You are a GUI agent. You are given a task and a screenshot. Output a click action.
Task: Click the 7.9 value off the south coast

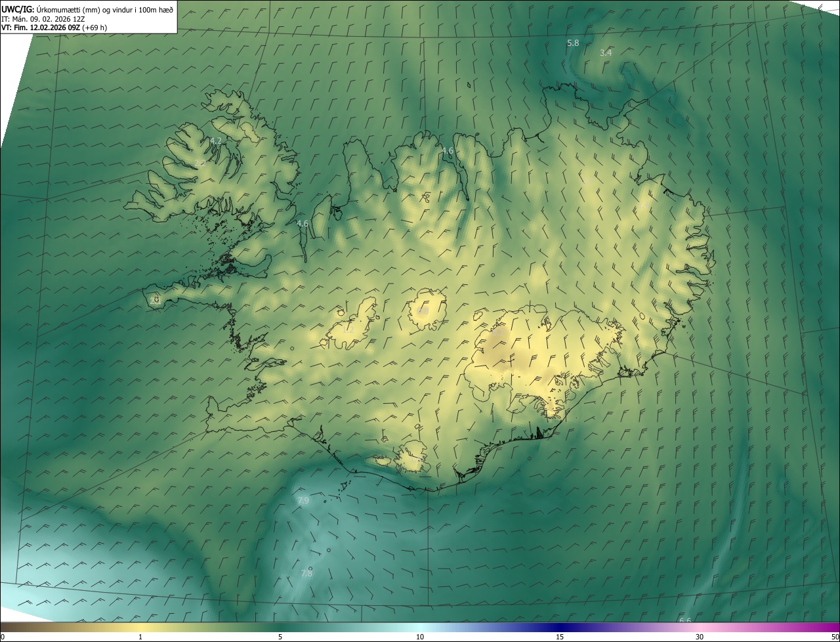303,501
